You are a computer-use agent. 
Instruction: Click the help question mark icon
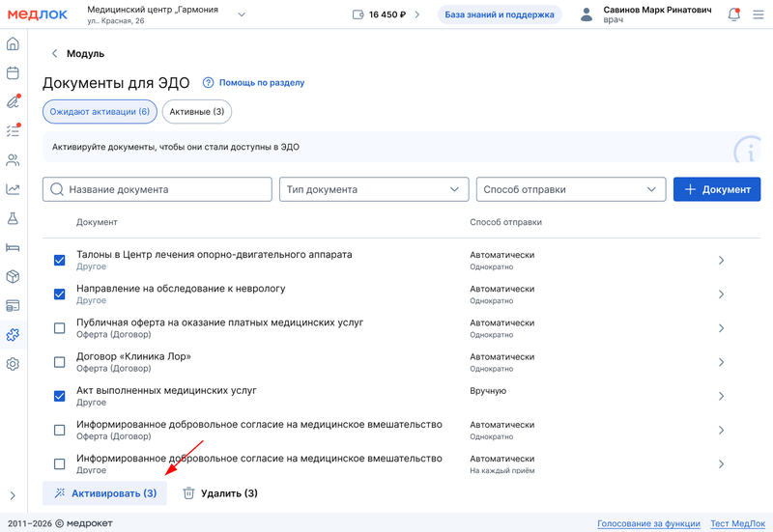(209, 83)
